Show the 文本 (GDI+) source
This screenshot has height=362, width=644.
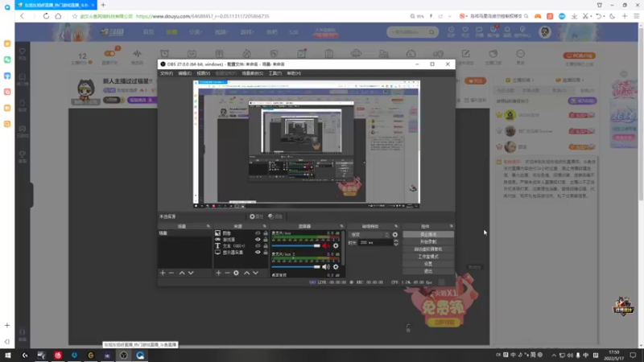(258, 246)
